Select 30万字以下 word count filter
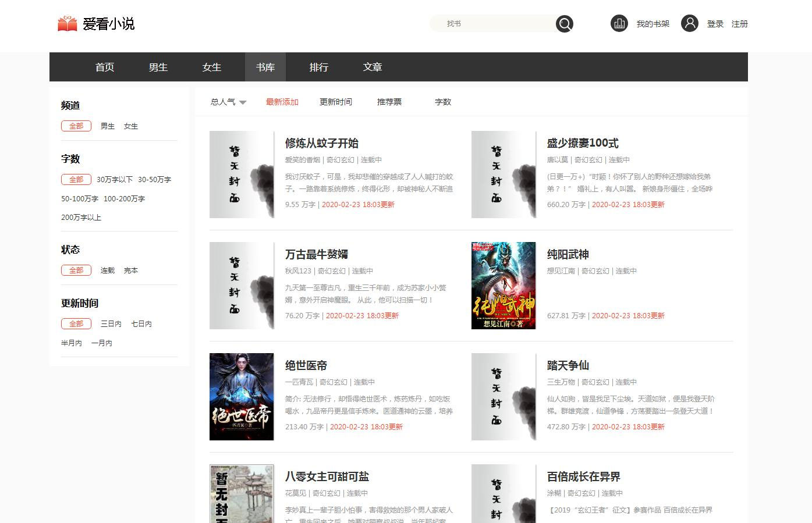This screenshot has width=812, height=523. pos(115,180)
